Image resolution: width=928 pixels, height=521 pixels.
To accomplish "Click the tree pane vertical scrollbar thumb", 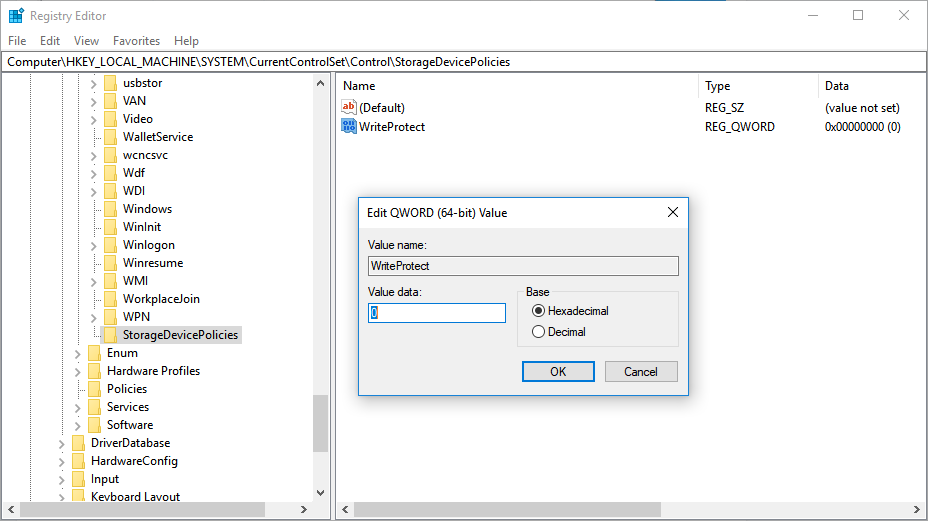I will point(320,422).
